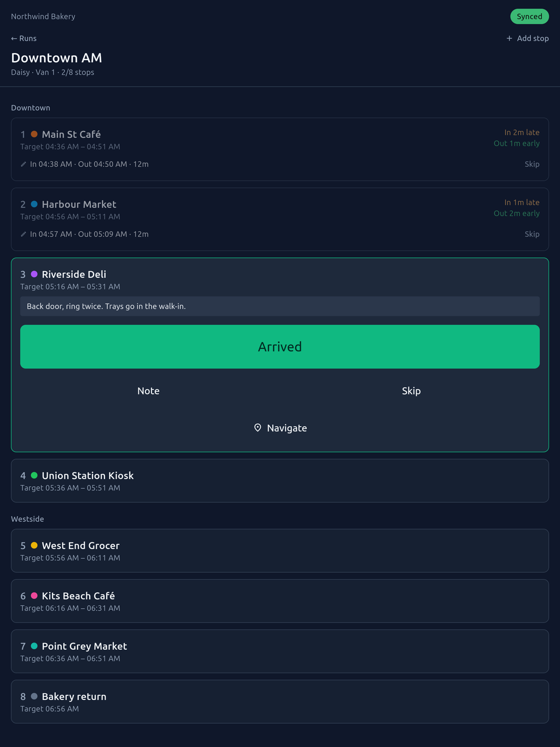Screen dimensions: 560x747
Task: Select the Westside section header
Action: (27, 519)
